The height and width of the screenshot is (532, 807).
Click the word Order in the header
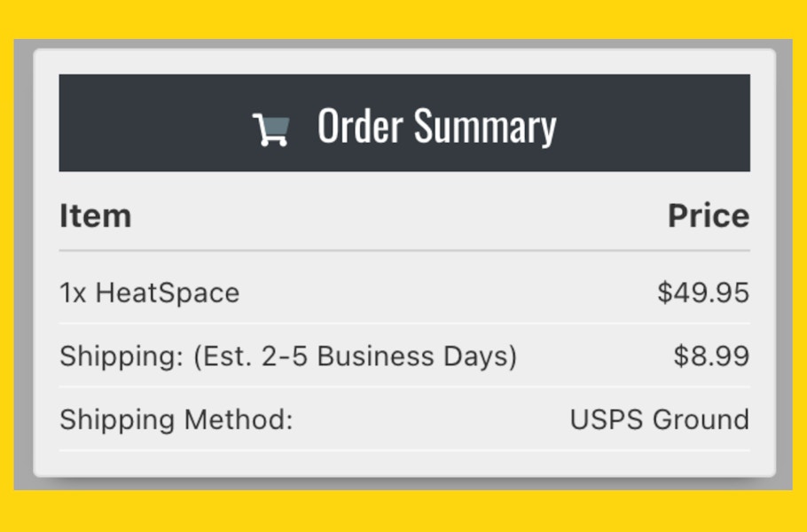[x=360, y=126]
